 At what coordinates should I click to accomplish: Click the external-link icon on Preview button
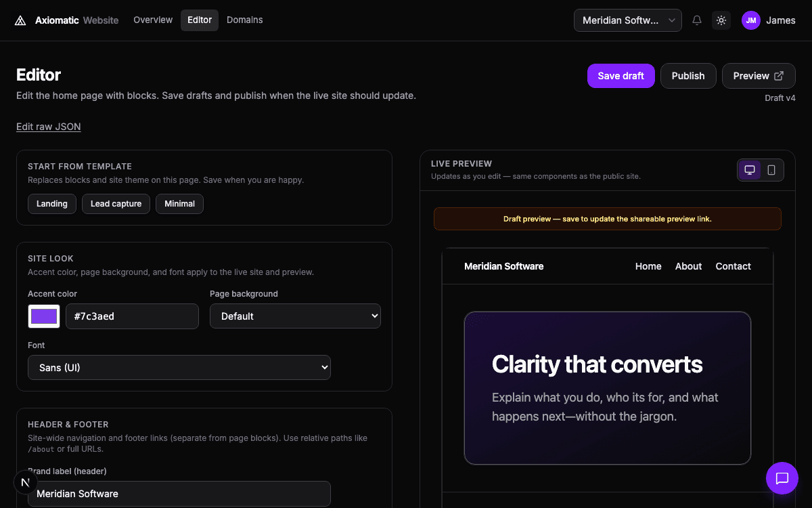point(779,76)
